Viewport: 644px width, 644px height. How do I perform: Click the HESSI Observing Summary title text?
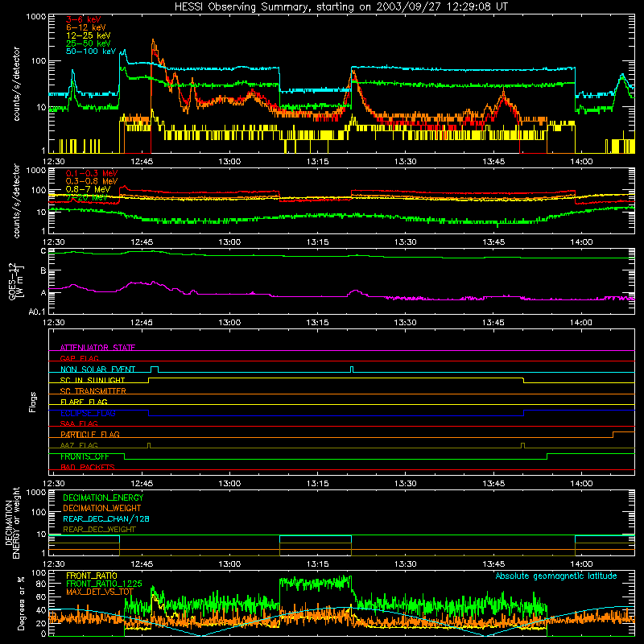pyautogui.click(x=341, y=7)
